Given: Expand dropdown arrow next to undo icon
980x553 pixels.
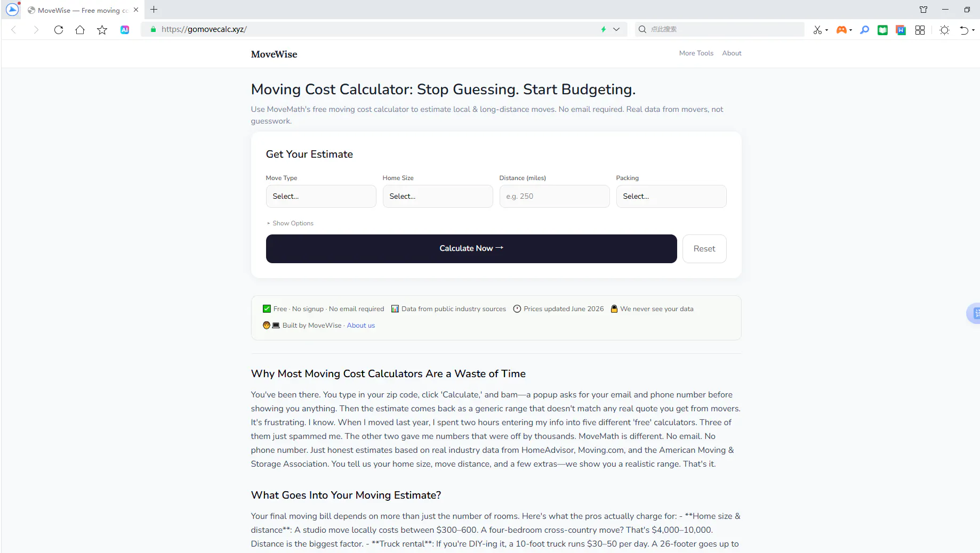Looking at the screenshot, I should pos(974,30).
